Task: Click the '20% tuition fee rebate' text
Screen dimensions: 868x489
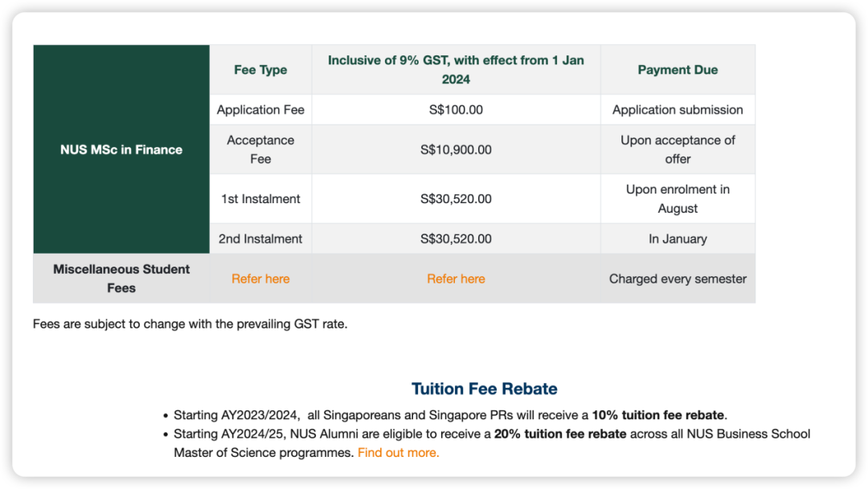Action: coord(560,434)
